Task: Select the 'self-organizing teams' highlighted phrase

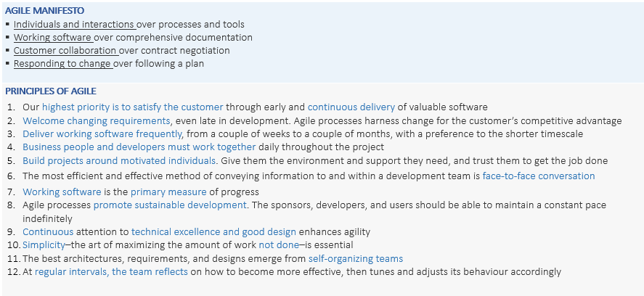Action: [355, 259]
